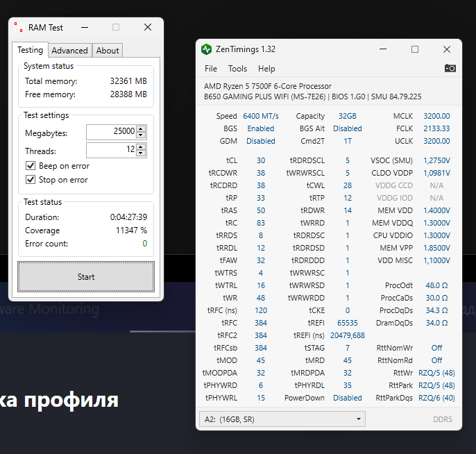The height and width of the screenshot is (454, 476).
Task: Maximize the ZenTimings window
Action: pyautogui.click(x=415, y=49)
